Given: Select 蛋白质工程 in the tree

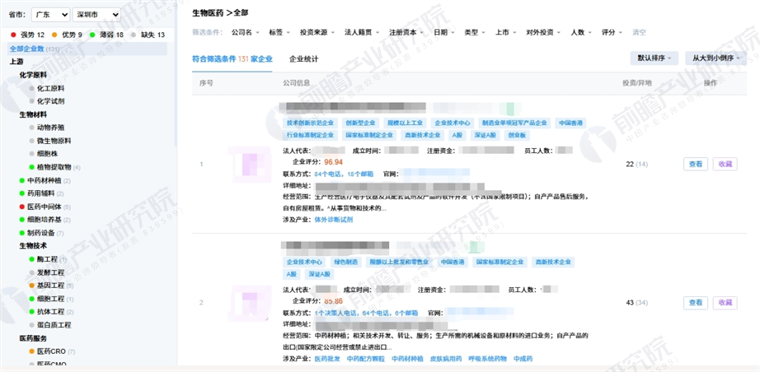Looking at the screenshot, I should pyautogui.click(x=54, y=324).
